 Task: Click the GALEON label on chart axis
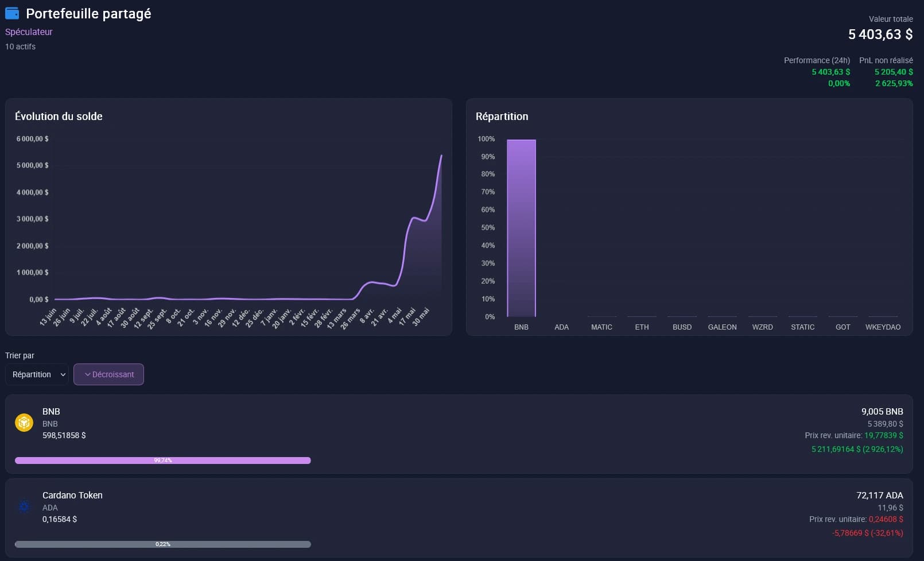click(x=722, y=327)
